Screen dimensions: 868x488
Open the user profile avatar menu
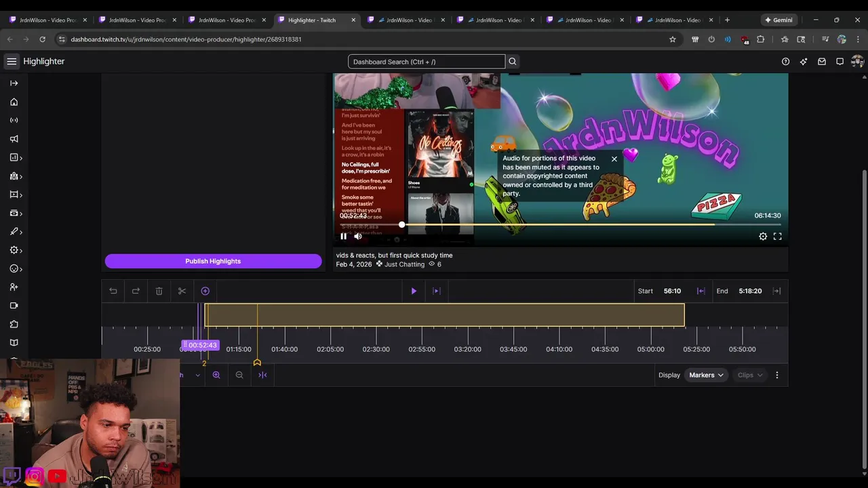(x=857, y=62)
